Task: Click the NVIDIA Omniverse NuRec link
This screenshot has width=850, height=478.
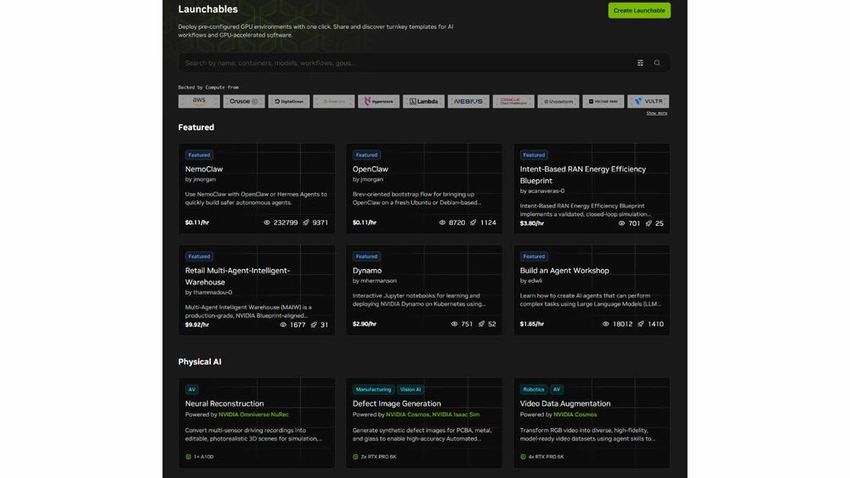Action: pos(253,415)
